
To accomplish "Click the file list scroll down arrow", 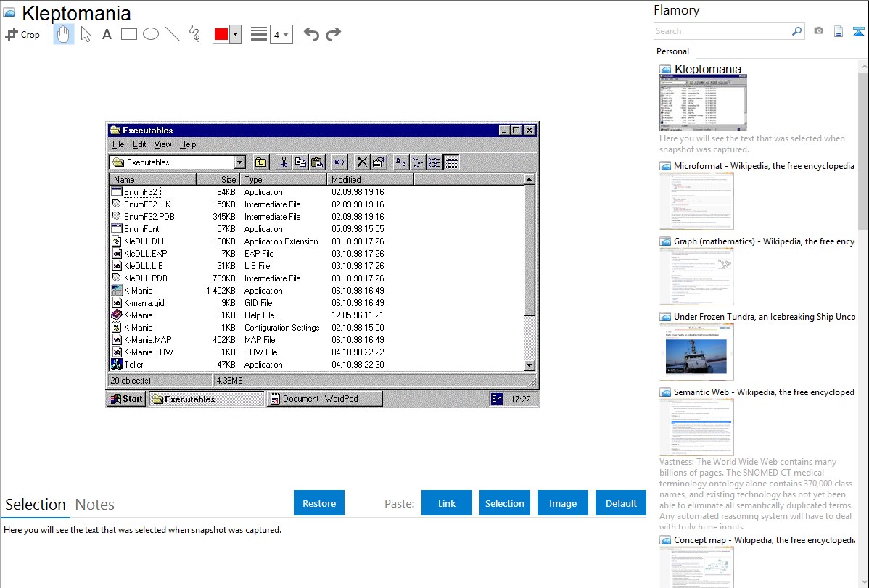I will point(530,365).
